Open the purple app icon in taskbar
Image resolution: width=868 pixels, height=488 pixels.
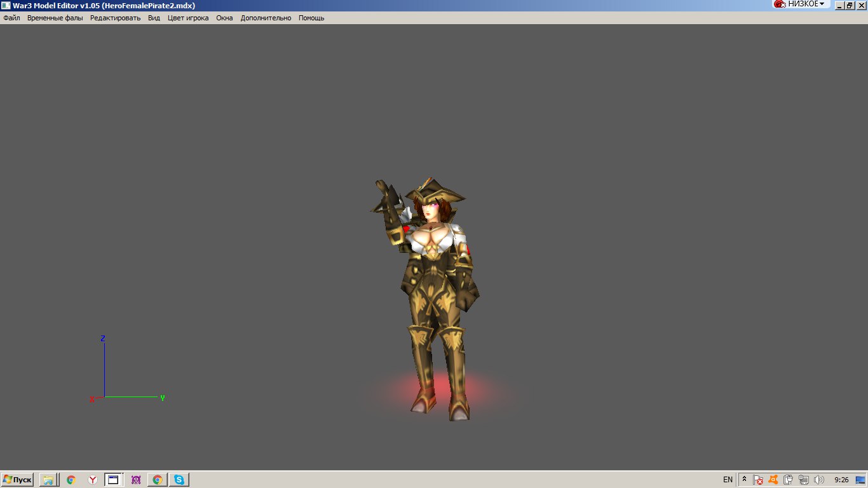pos(135,480)
